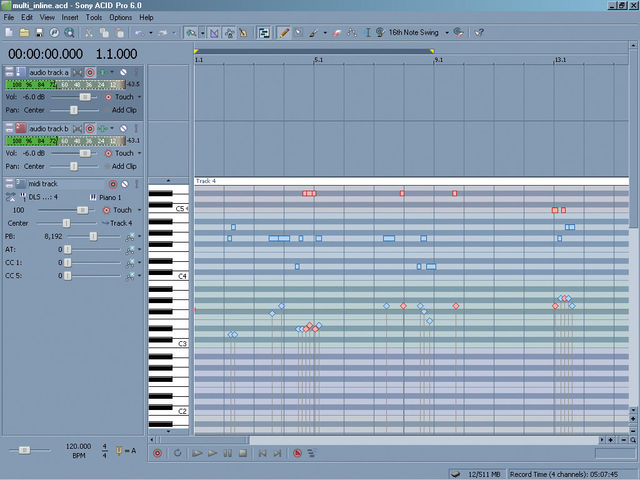640x480 pixels.
Task: Click audio track b pan slider
Action: point(74,167)
